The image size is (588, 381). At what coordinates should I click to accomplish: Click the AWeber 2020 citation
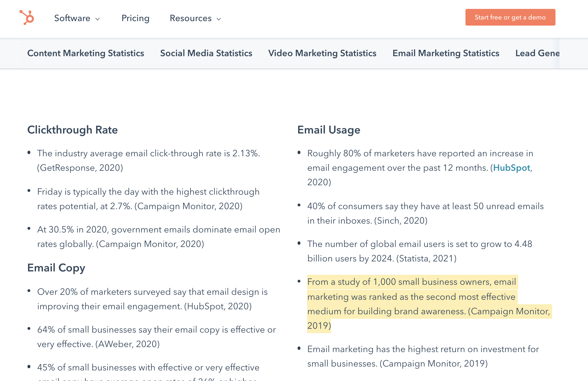point(127,344)
